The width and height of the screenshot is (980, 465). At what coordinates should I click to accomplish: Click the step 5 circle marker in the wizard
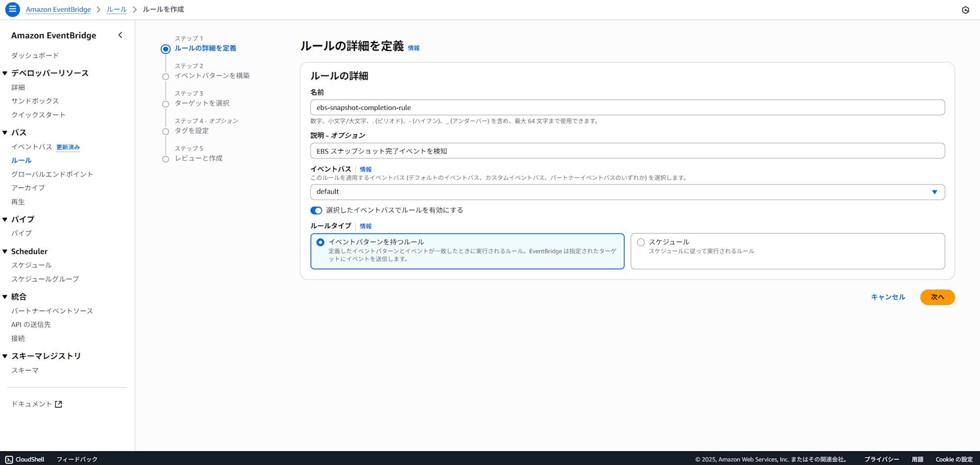(x=166, y=158)
